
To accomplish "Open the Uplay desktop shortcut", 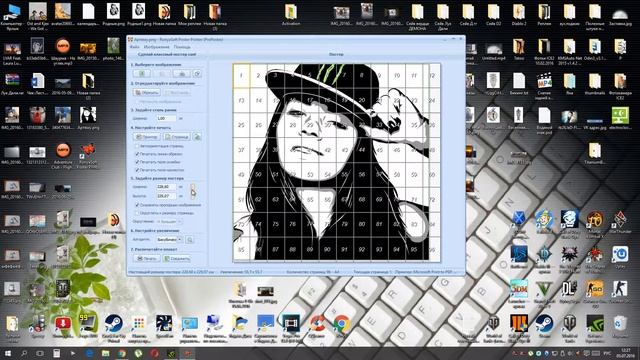I will tap(620, 257).
